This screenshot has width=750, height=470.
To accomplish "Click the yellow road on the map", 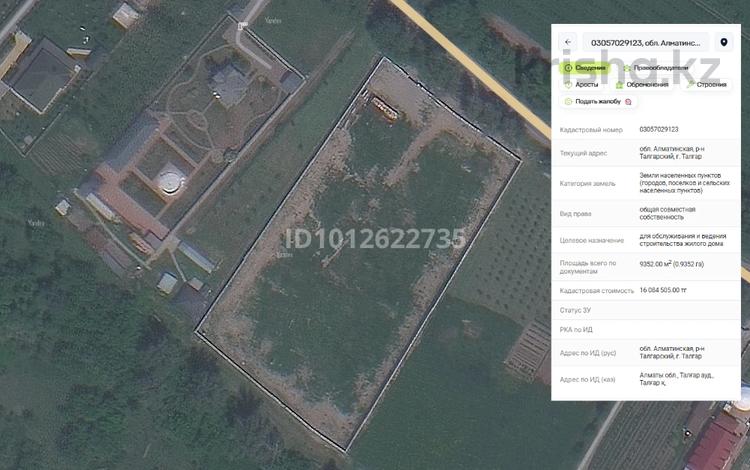I will click(471, 67).
